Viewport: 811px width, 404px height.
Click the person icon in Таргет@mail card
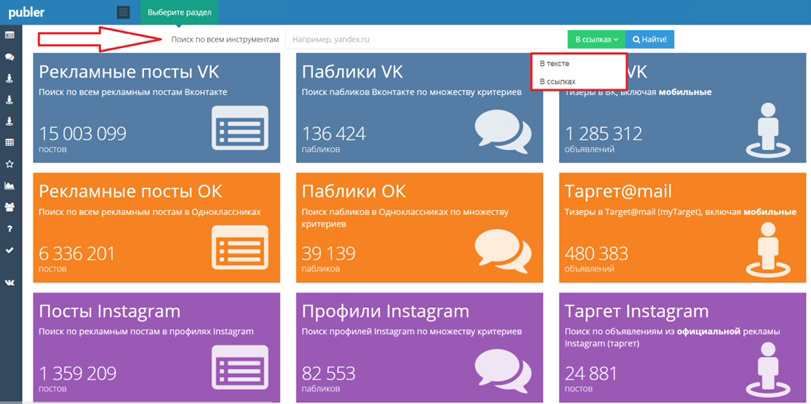pos(769,249)
